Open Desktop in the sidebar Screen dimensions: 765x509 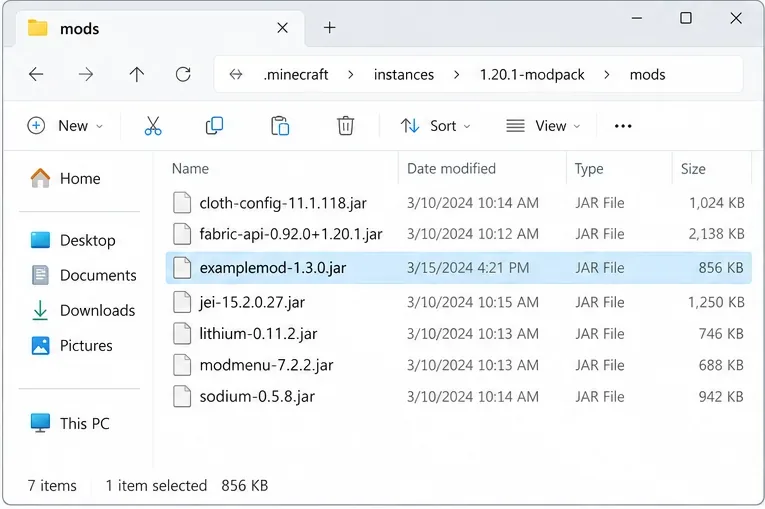coord(73,240)
